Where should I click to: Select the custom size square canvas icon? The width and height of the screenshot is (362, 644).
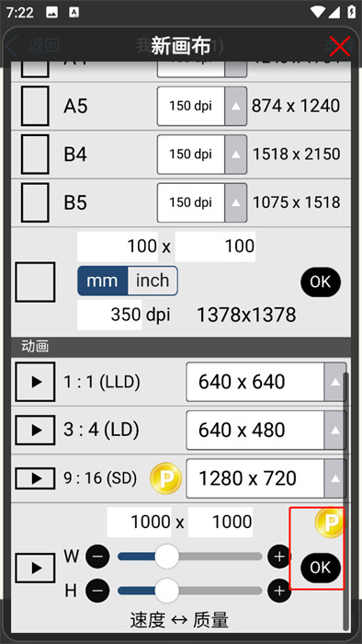coord(35,282)
